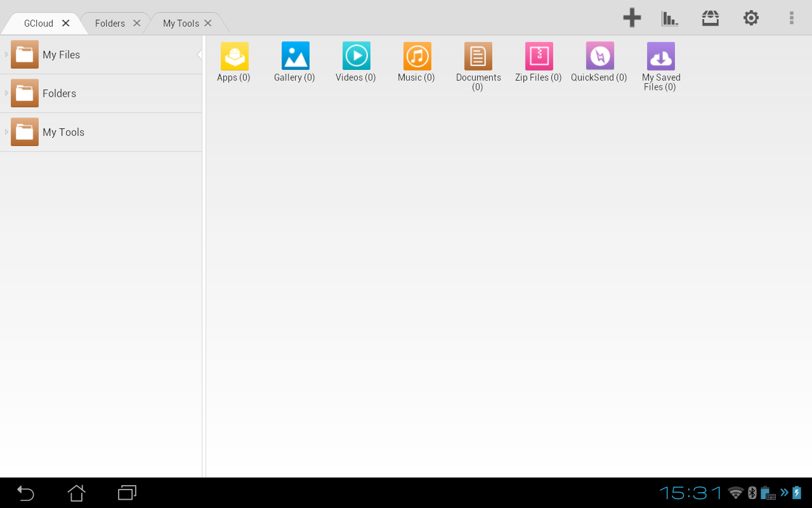Open the QuickSend icon
The height and width of the screenshot is (508, 812).
[x=599, y=56]
